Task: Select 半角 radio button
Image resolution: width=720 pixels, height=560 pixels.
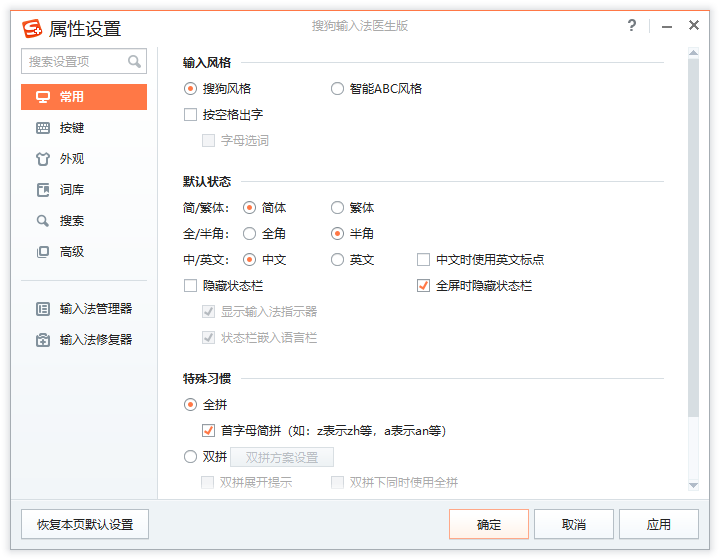Action: click(x=338, y=234)
